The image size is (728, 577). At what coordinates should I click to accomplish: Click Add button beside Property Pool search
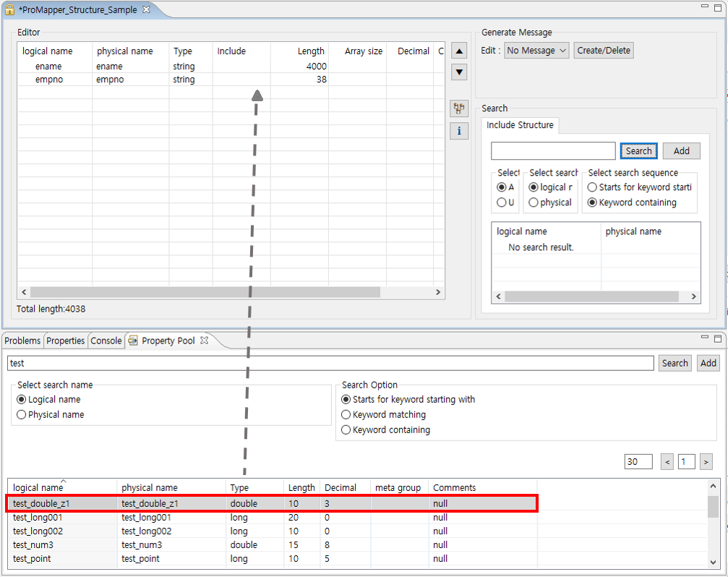coord(708,363)
